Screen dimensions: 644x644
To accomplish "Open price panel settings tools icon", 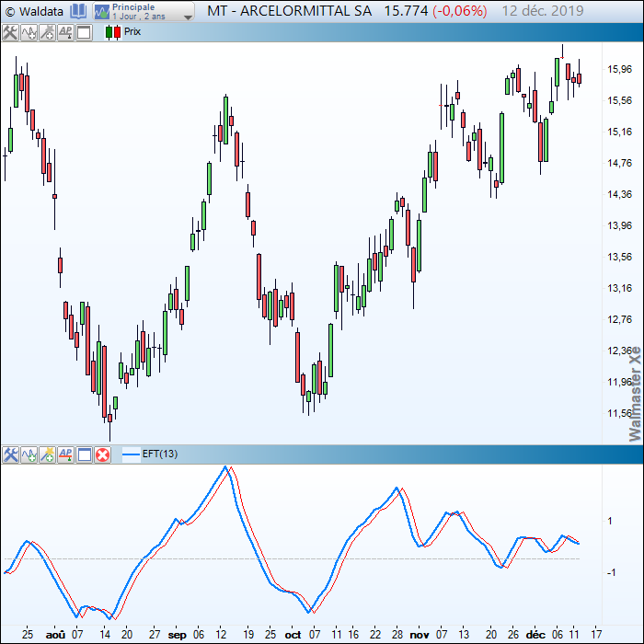I will (10, 32).
